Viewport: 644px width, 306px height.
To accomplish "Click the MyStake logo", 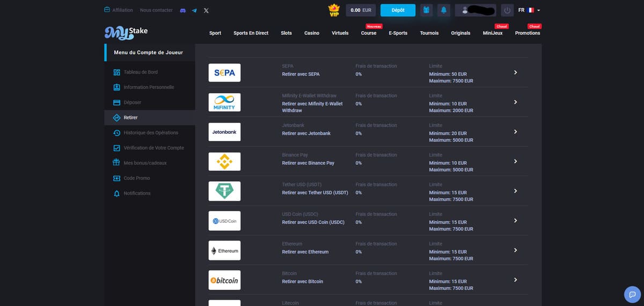I will click(x=126, y=32).
